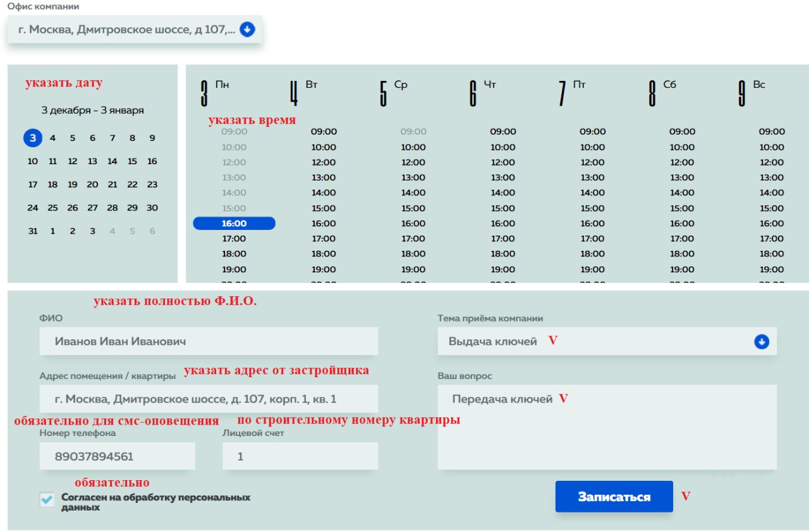Click arrow icon in Тема приёма компании field

tap(761, 342)
